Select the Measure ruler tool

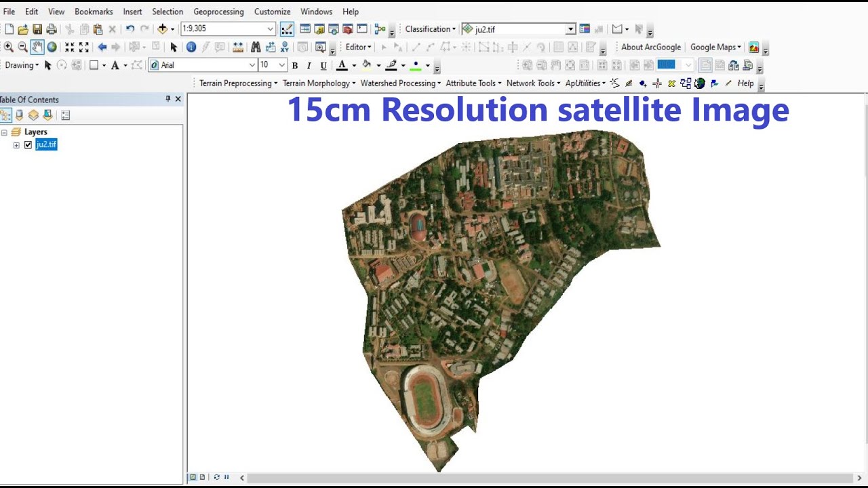coord(238,47)
